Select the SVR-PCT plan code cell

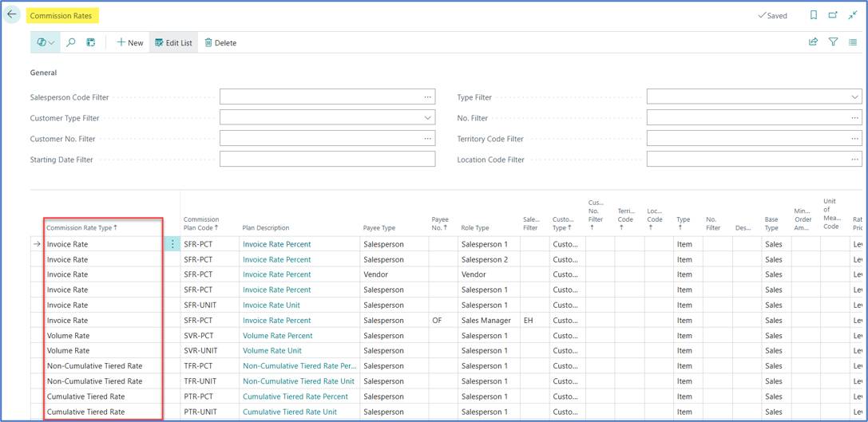coord(210,336)
